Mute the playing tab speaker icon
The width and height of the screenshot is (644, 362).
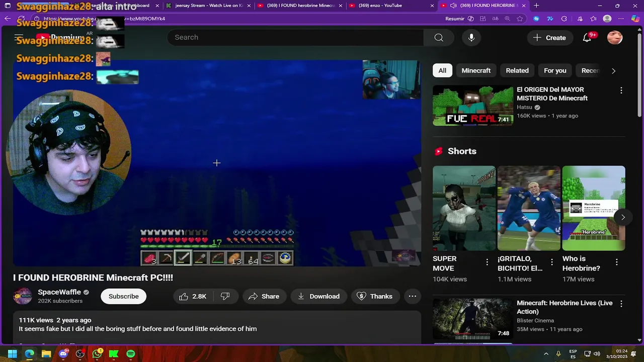tap(453, 6)
